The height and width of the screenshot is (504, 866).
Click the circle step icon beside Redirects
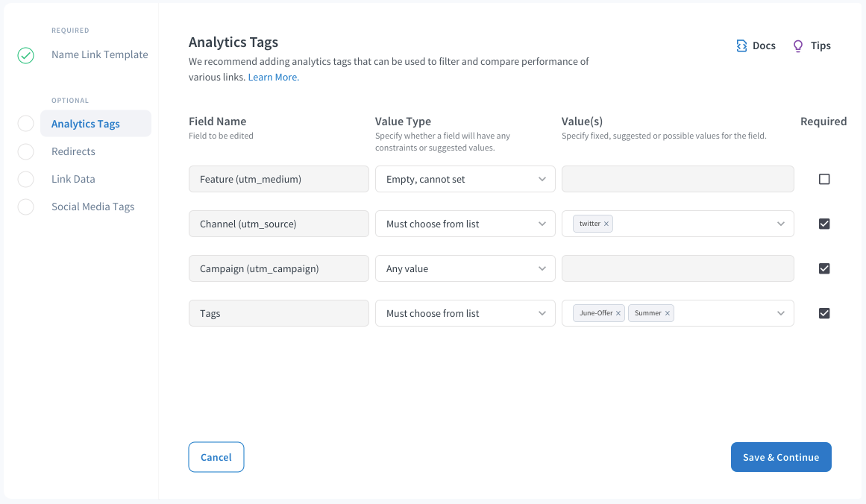(x=25, y=152)
